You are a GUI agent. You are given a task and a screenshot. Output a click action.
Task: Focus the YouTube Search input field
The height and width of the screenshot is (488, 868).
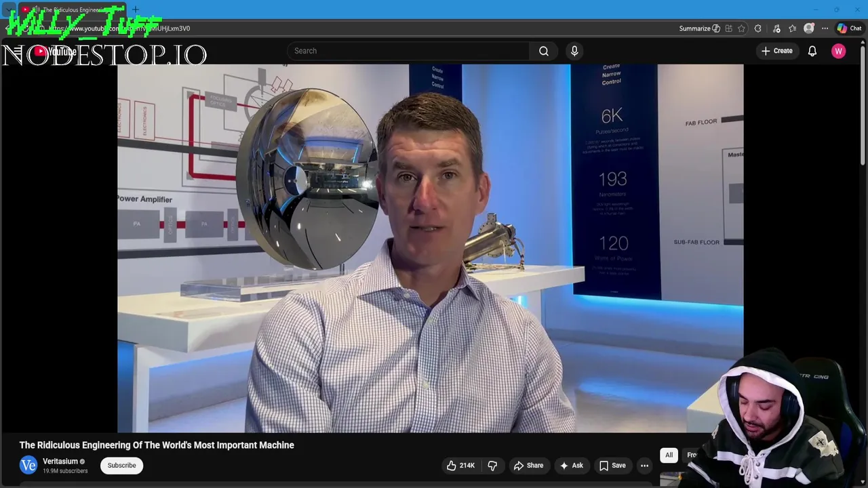[x=409, y=51]
